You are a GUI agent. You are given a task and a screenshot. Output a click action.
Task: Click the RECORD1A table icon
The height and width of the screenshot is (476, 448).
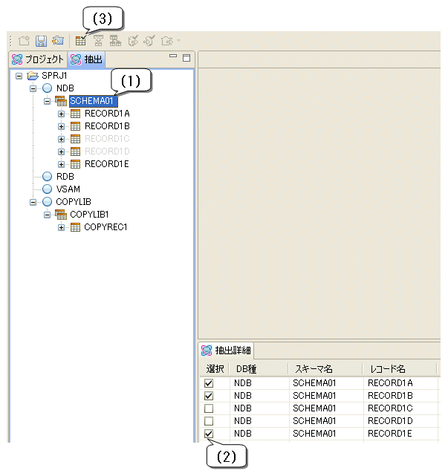pos(75,114)
